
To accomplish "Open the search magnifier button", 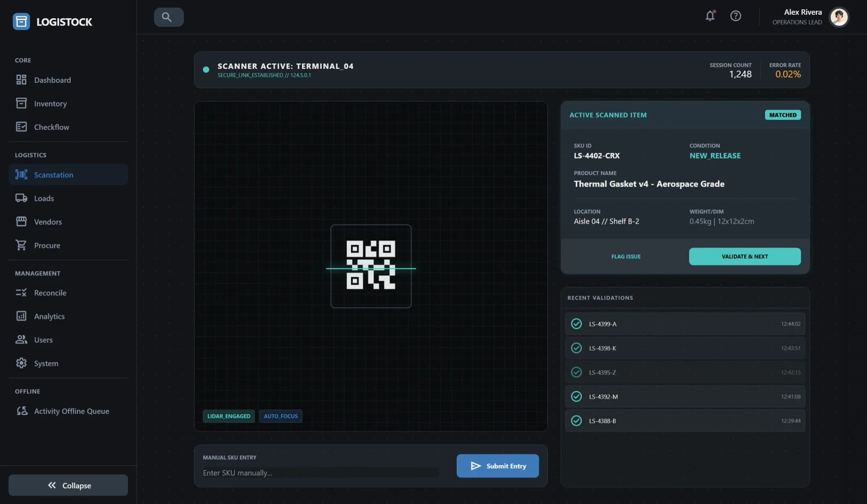I will (x=168, y=17).
